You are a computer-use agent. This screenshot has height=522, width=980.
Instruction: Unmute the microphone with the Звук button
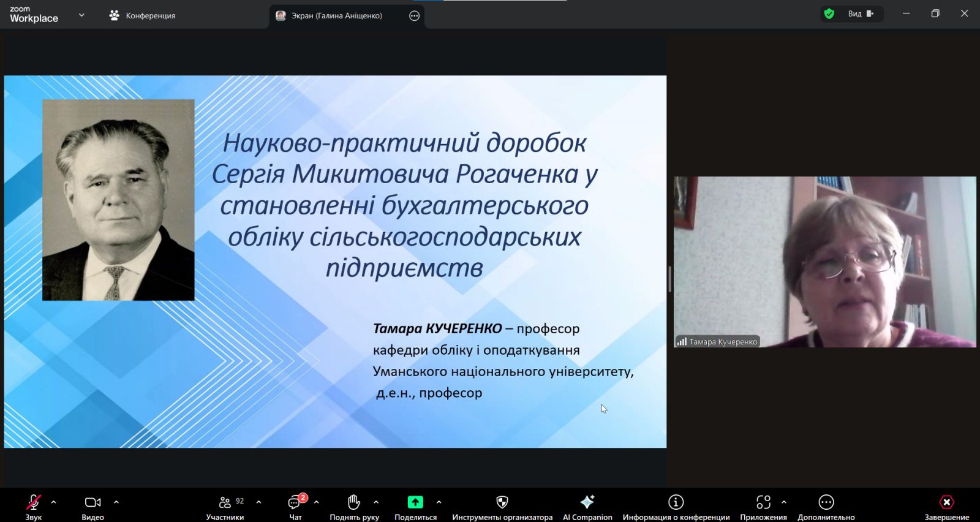tap(34, 503)
